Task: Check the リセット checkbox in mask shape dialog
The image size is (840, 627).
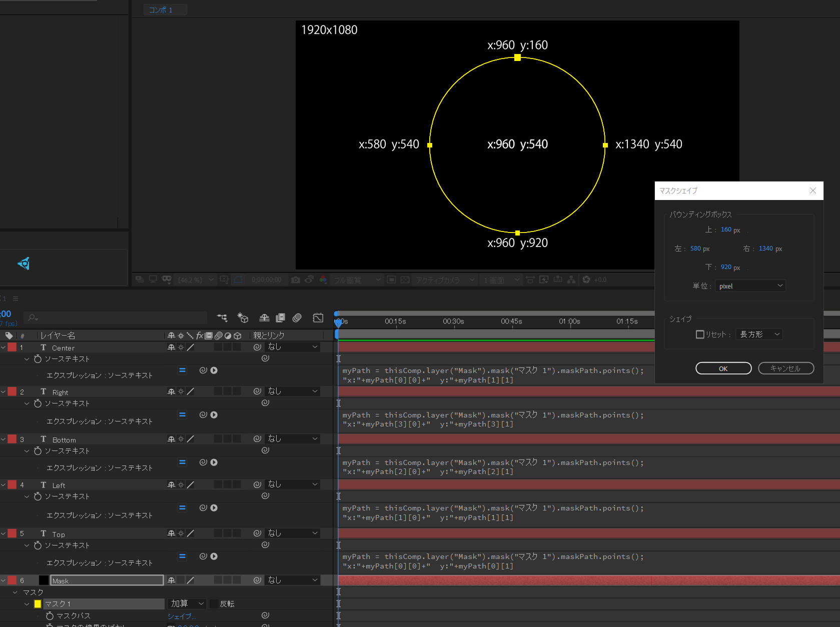Action: click(x=700, y=334)
